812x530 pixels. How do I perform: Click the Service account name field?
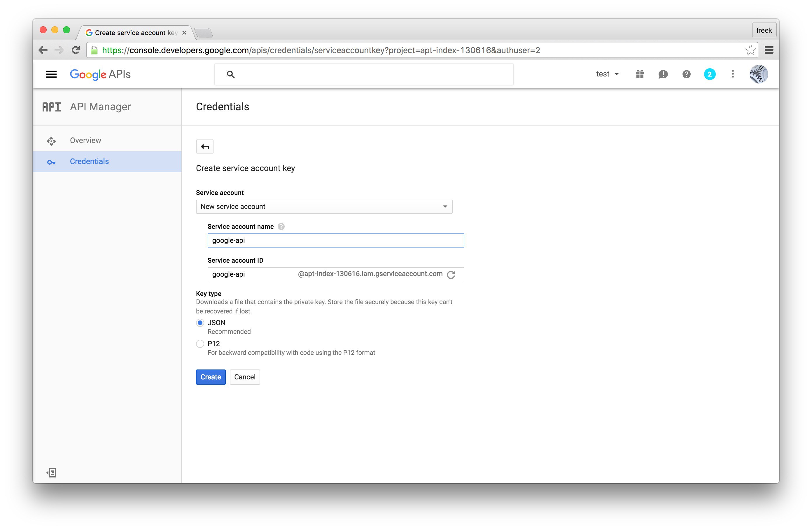[335, 240]
